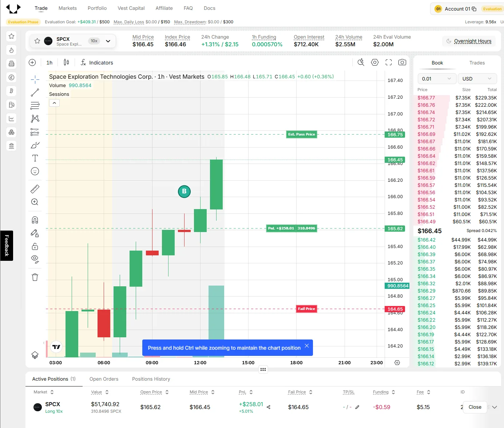Take a chart snapshot with camera icon

(x=402, y=62)
